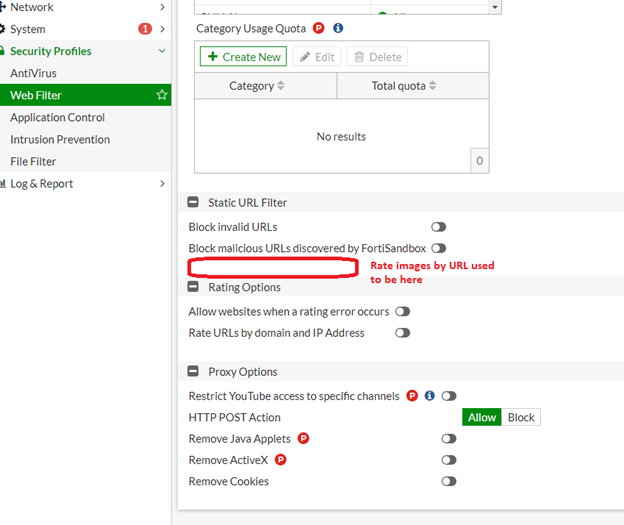
Task: Click the Create New button
Action: click(243, 57)
